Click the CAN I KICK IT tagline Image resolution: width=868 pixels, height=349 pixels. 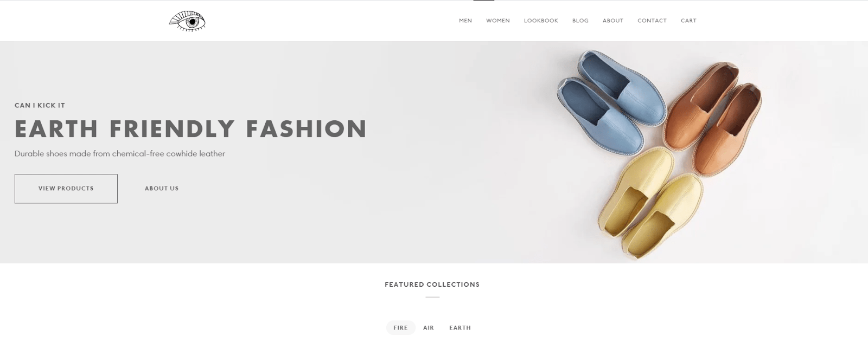pos(40,106)
